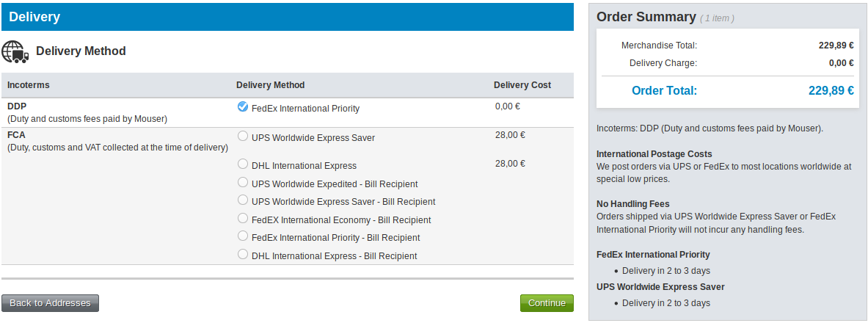The width and height of the screenshot is (868, 323).
Task: Click the globe and truck delivery icon
Action: pyautogui.click(x=15, y=51)
